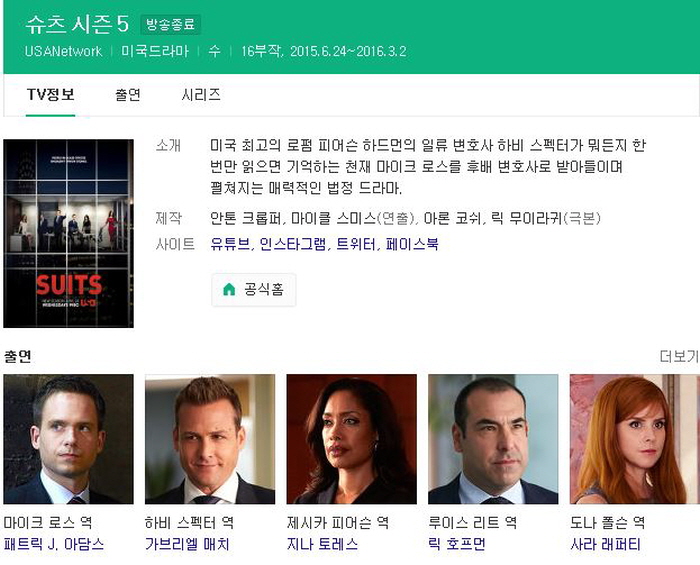Open actor link 패트릭 J. 아담스

(x=54, y=544)
